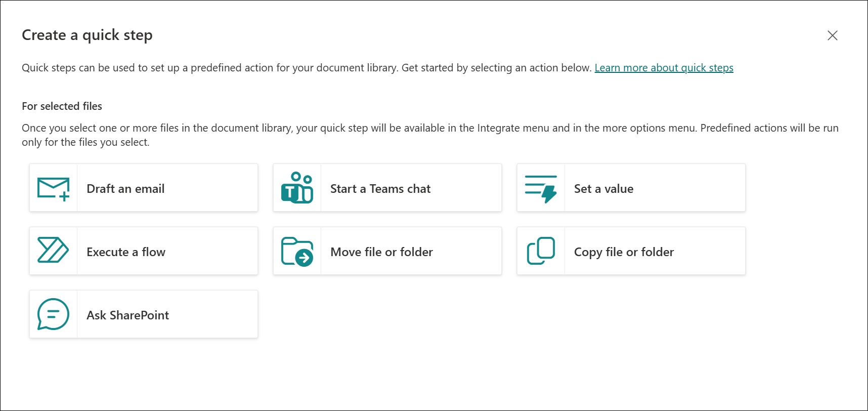Image resolution: width=868 pixels, height=411 pixels.
Task: Pick the 'Set a value' text label
Action: (603, 189)
